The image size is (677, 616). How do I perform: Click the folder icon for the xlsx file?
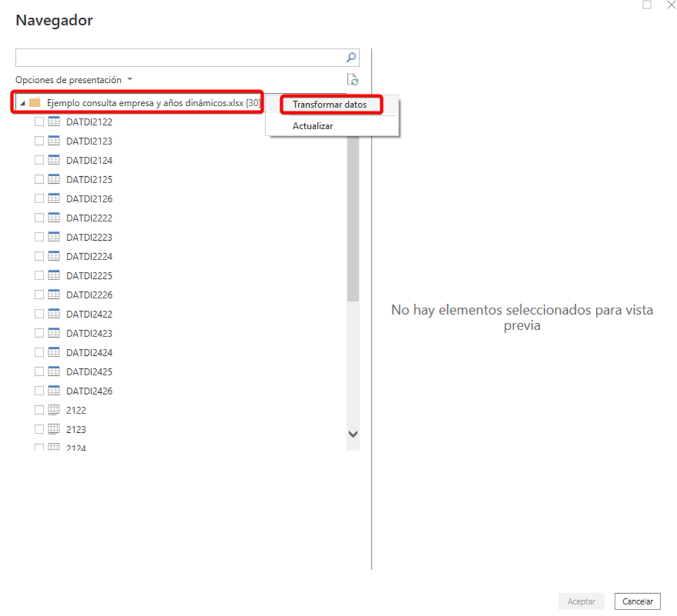(x=35, y=103)
